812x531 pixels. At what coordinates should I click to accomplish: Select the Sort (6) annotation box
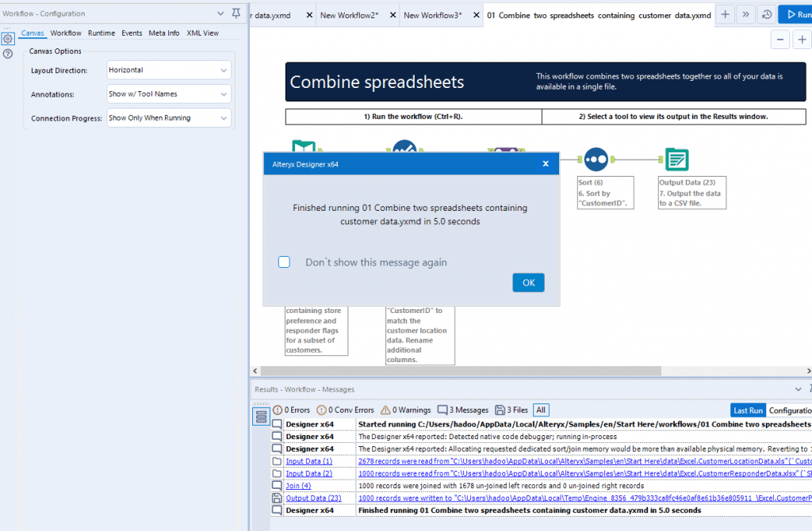(605, 193)
